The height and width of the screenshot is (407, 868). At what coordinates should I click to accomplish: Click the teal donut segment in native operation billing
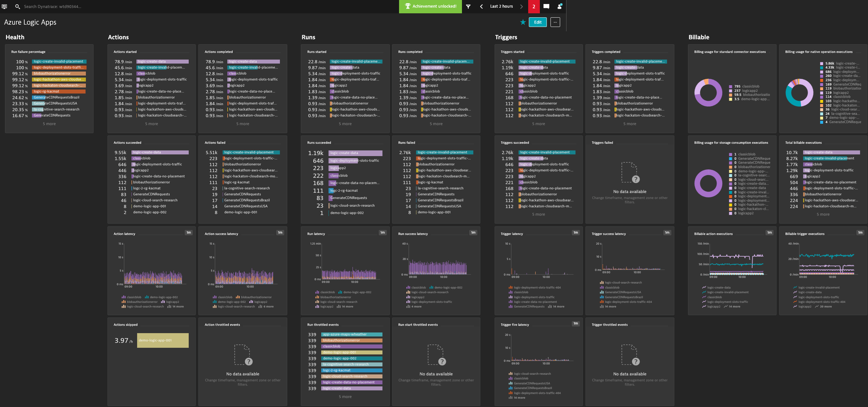click(791, 98)
